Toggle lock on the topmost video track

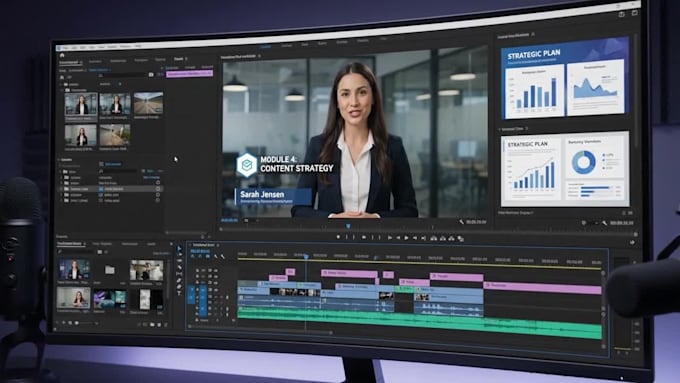pos(197,270)
